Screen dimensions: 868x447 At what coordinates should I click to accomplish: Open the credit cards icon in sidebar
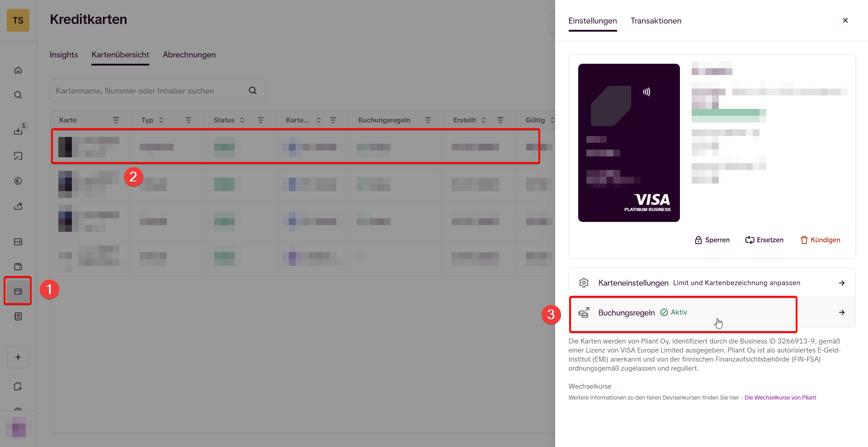pyautogui.click(x=18, y=292)
